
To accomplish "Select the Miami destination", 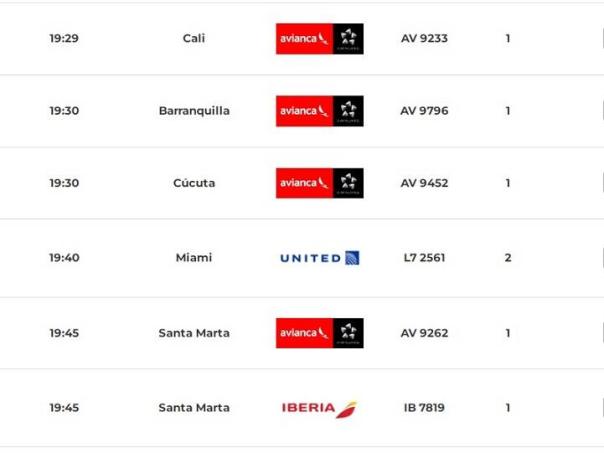I will pyautogui.click(x=194, y=258).
